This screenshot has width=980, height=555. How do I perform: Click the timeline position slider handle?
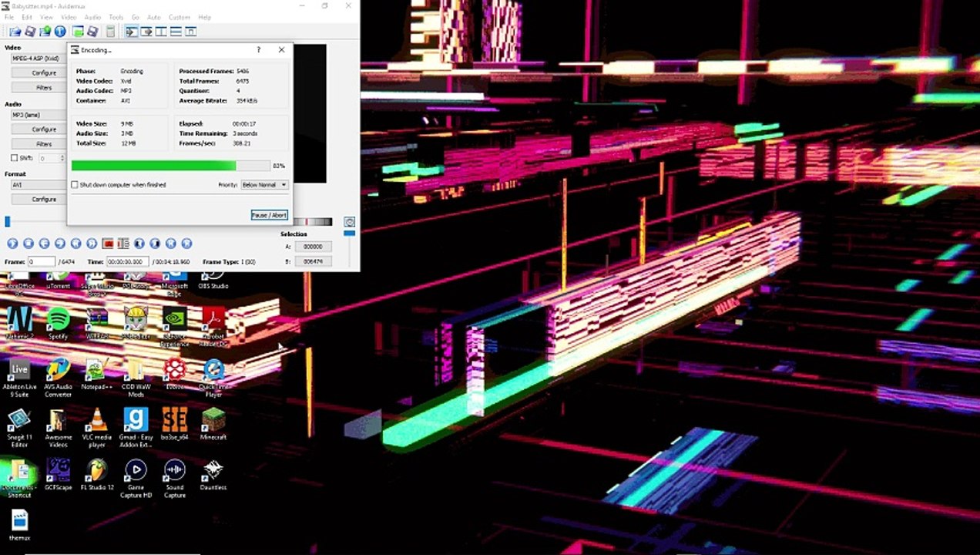[8, 222]
